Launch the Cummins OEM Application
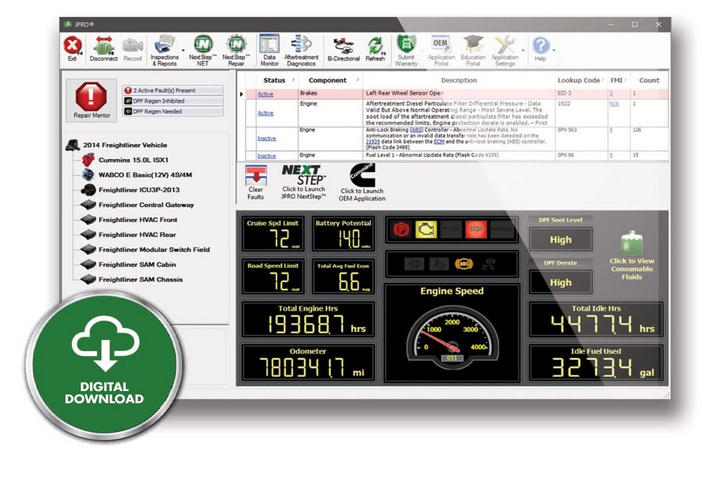 tap(362, 175)
